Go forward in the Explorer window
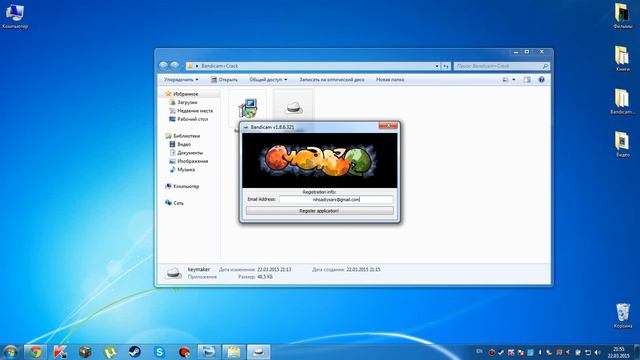Screen dimensions: 640x360 pyautogui.click(x=174, y=66)
